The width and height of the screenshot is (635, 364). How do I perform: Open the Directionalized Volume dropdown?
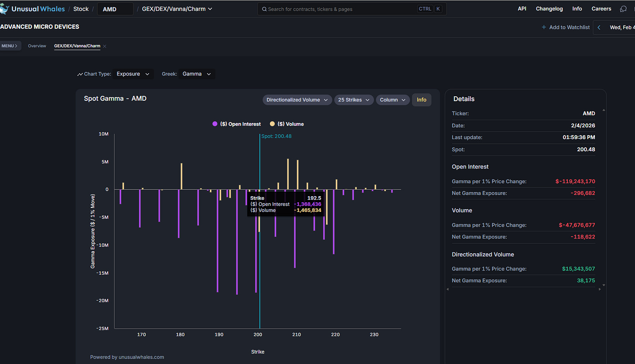click(297, 100)
